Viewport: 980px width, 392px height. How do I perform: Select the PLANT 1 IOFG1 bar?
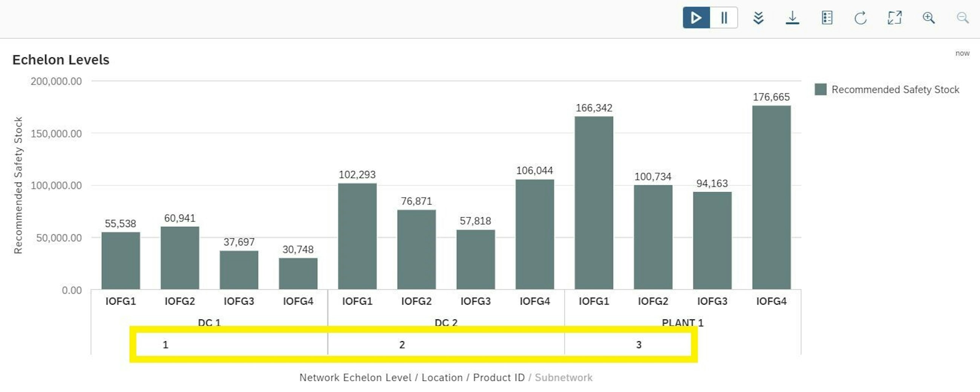594,203
